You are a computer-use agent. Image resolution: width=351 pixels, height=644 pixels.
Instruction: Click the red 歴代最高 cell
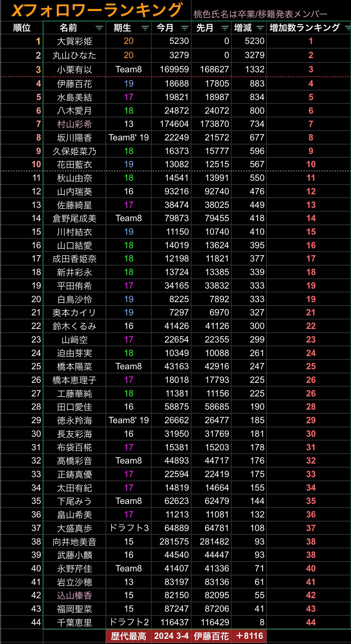129,636
